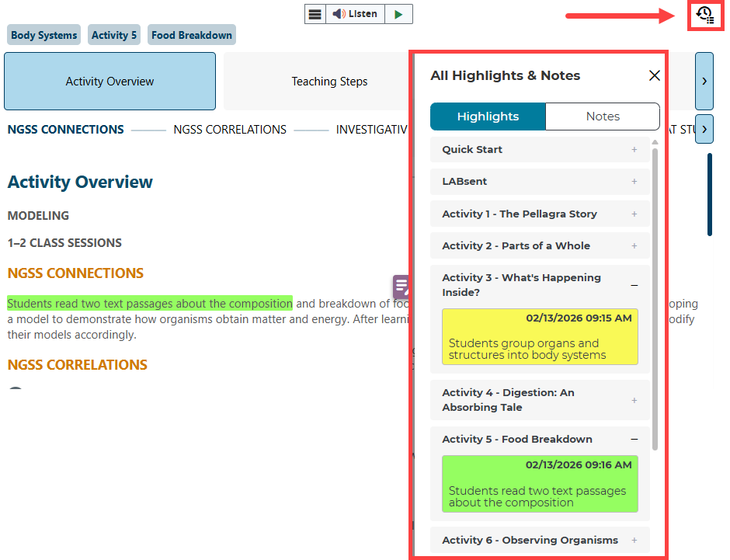
Task: Open the highlights and notes history icon
Action: 705,15
